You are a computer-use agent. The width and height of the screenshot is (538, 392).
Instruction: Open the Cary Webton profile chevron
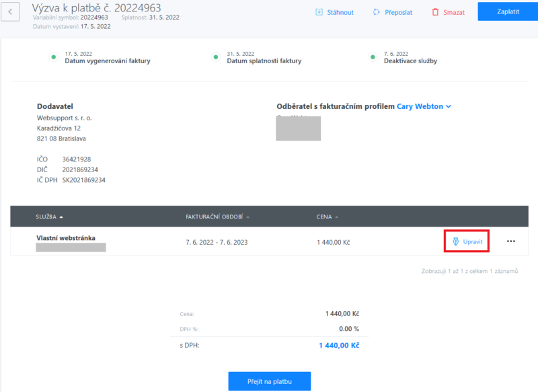[448, 107]
